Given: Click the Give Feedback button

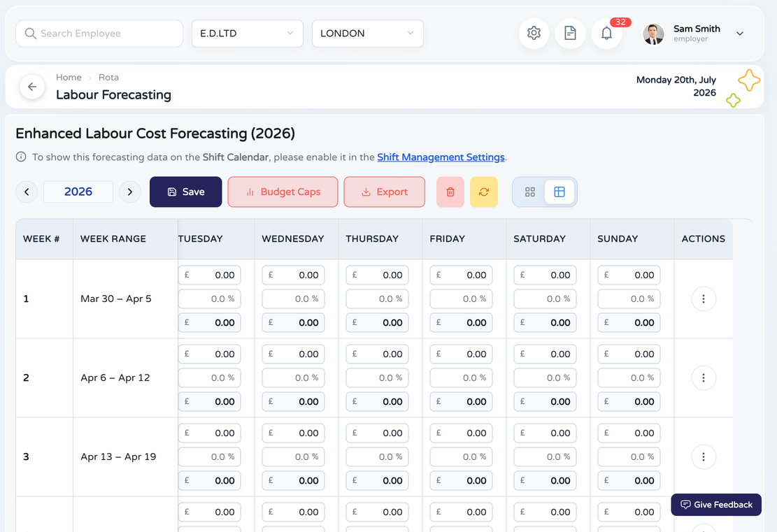Looking at the screenshot, I should coord(716,504).
